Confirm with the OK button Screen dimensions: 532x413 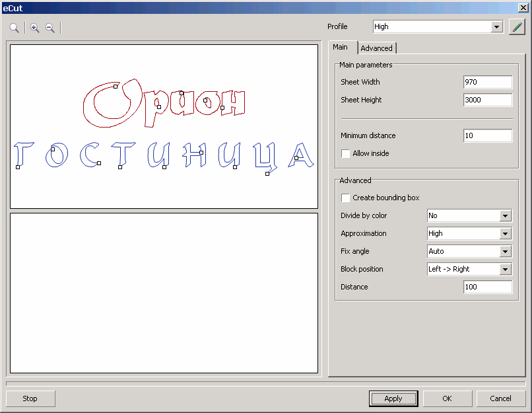tap(447, 398)
